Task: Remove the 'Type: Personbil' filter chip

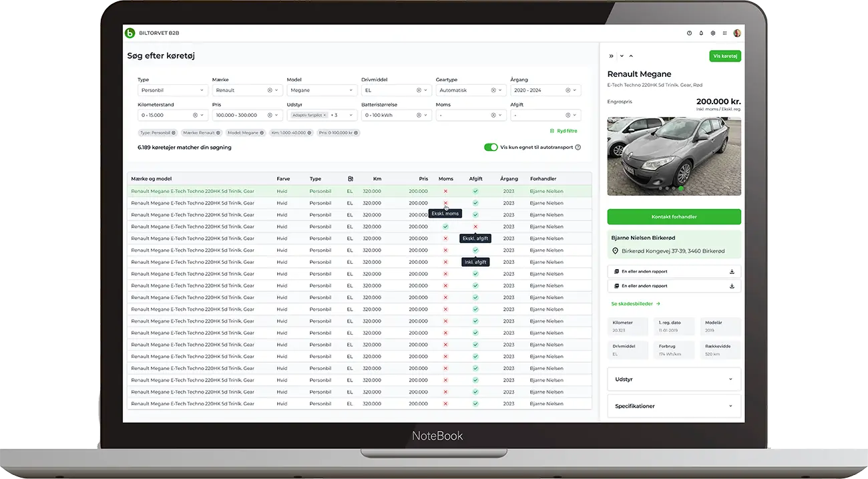Action: (x=174, y=133)
